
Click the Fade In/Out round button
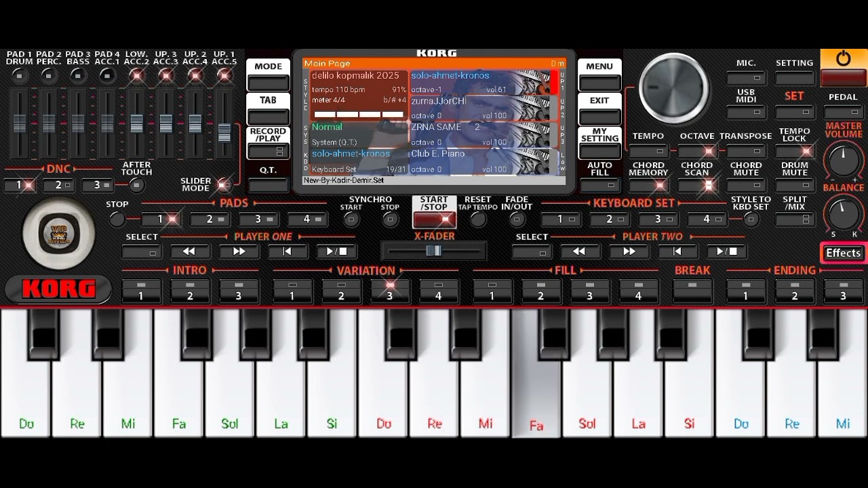(517, 219)
